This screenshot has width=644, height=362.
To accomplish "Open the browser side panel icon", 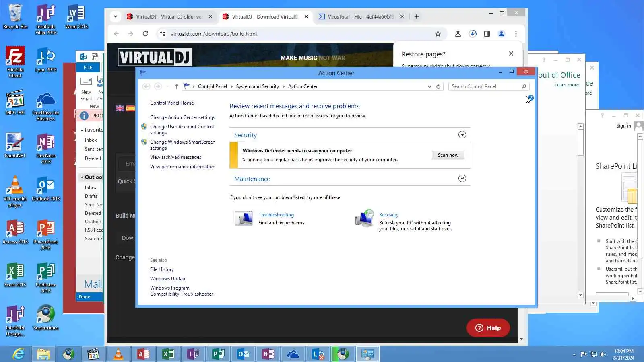I will click(487, 34).
